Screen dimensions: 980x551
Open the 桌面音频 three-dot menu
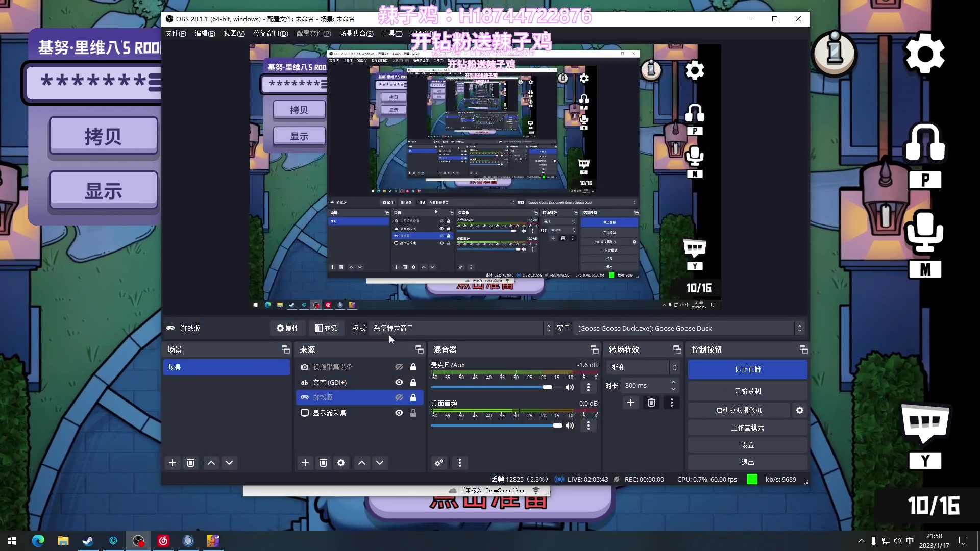(589, 425)
